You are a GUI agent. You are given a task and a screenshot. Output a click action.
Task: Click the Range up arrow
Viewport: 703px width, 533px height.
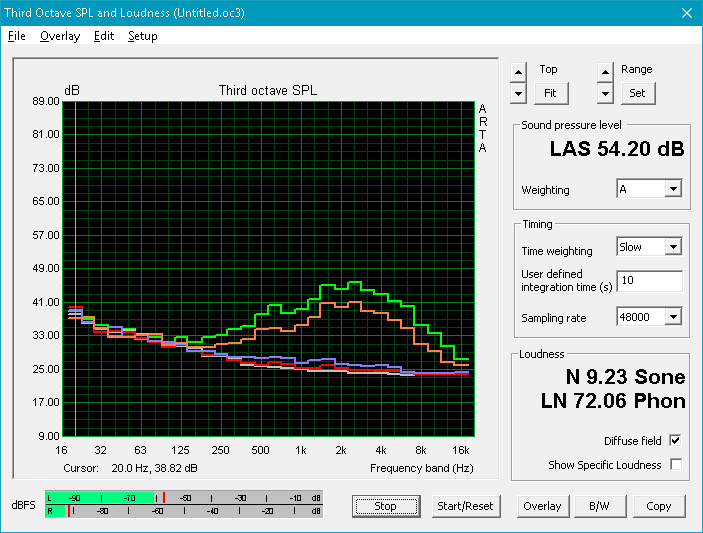[x=605, y=72]
